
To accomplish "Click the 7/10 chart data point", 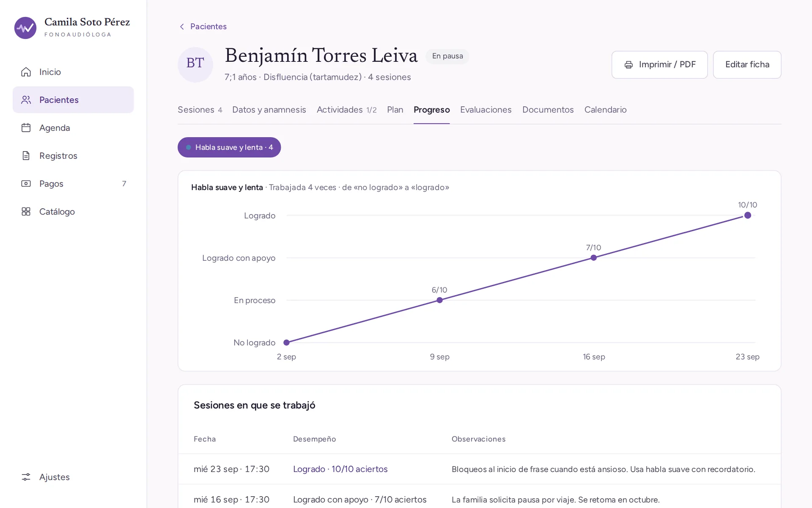I will click(593, 258).
